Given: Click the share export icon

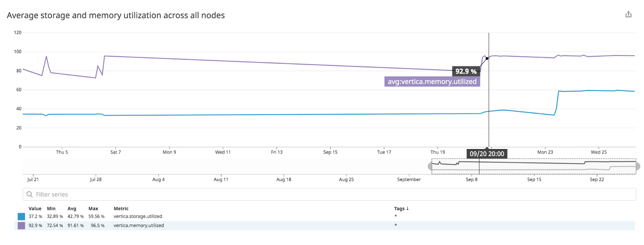Looking at the screenshot, I should pos(628,14).
